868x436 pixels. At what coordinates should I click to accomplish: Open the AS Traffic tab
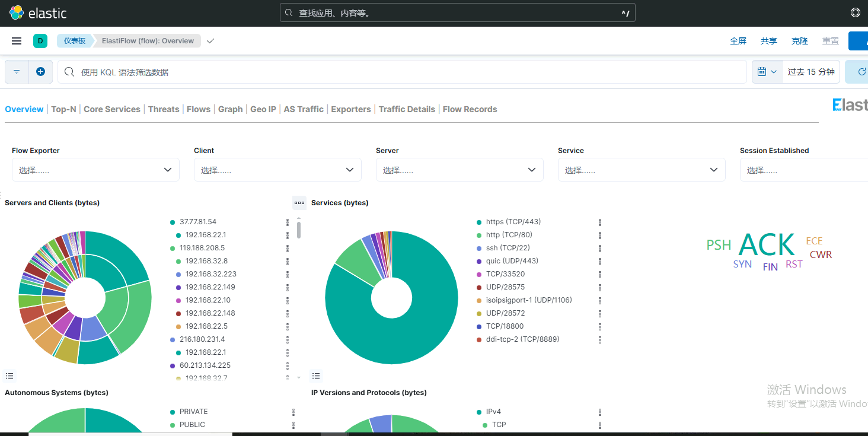[x=304, y=109]
